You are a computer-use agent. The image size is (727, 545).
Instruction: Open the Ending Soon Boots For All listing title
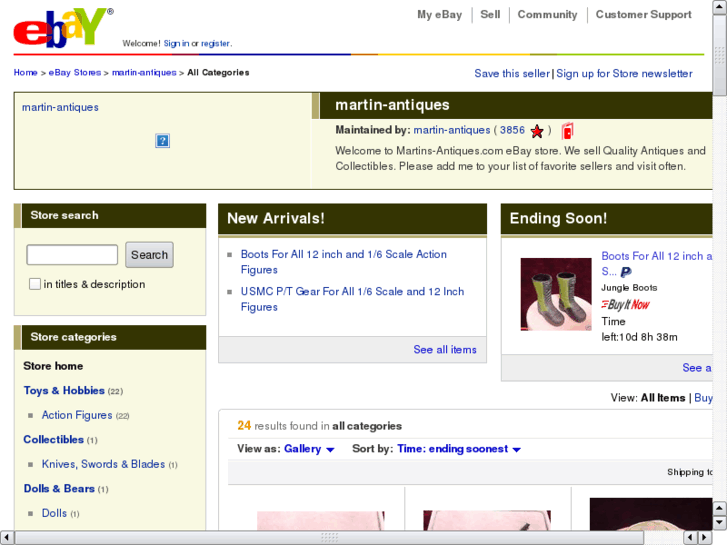pyautogui.click(x=657, y=263)
